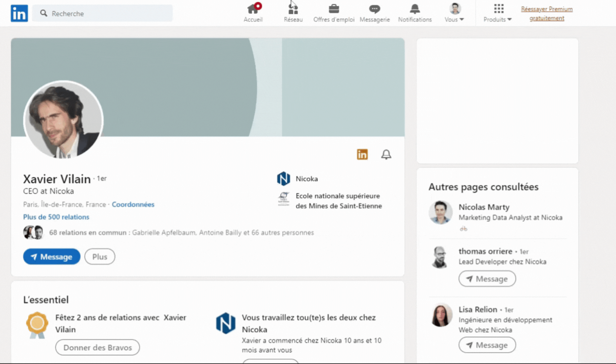
Task: Open Ecole nationale supérieure des Mines link
Action: click(x=339, y=201)
